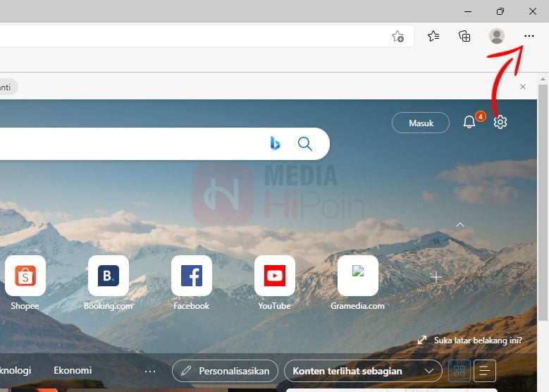The height and width of the screenshot is (392, 549).
Task: Click Suka latar belakang ini link
Action: coord(478,340)
